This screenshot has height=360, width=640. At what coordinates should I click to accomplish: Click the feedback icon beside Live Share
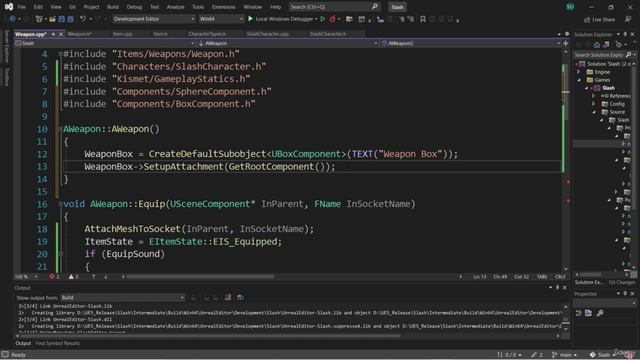pyautogui.click(x=628, y=19)
